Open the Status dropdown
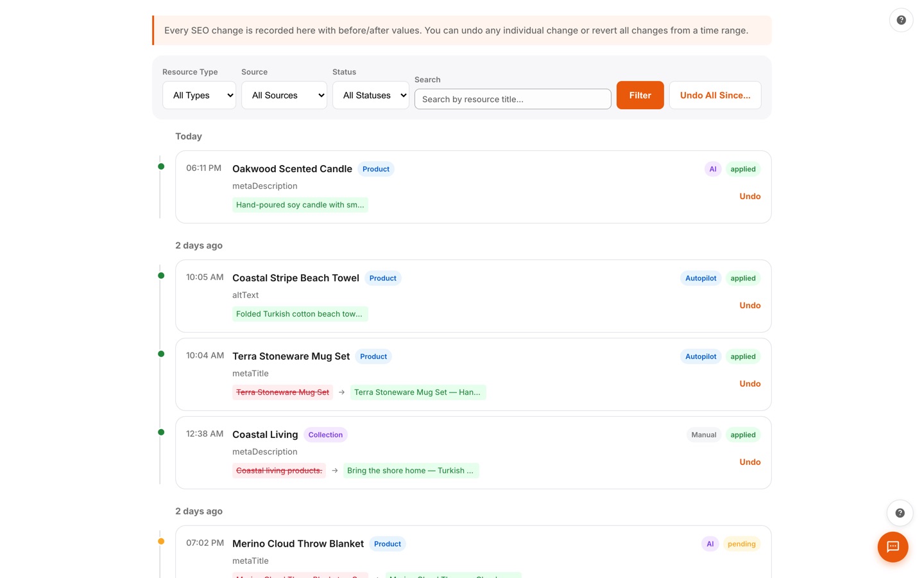Image resolution: width=924 pixels, height=578 pixels. (x=370, y=95)
